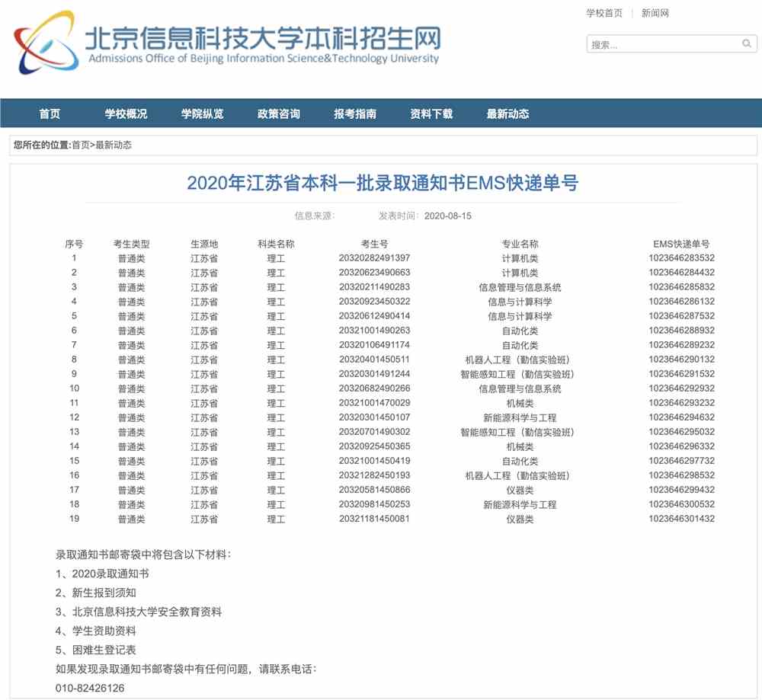Select candidate number 20320925450365
This screenshot has width=762, height=700.
(x=374, y=446)
